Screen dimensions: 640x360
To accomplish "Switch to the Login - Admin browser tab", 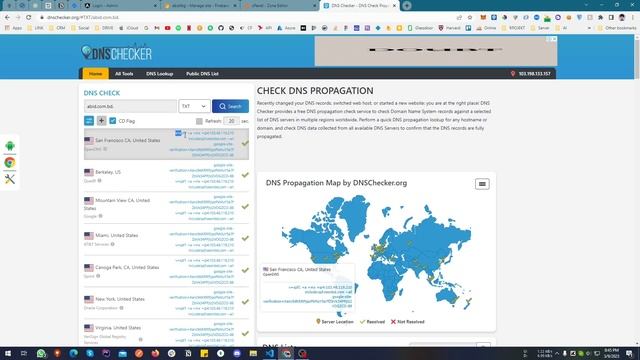I will click(120, 6).
